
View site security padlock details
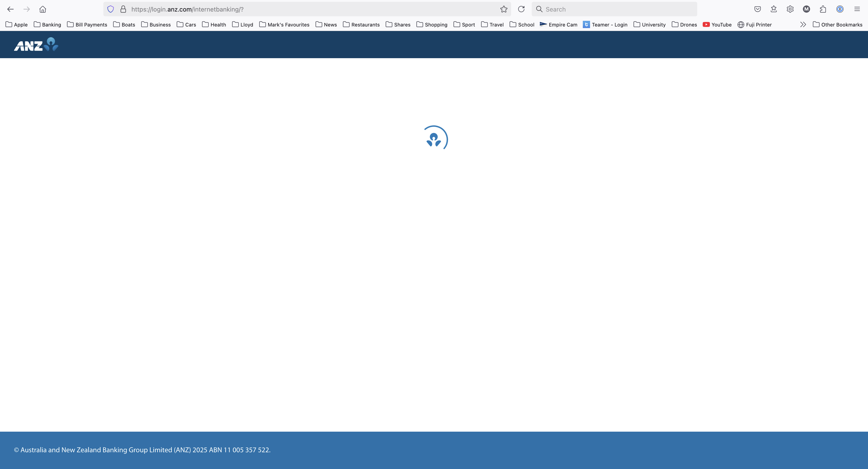(x=123, y=9)
